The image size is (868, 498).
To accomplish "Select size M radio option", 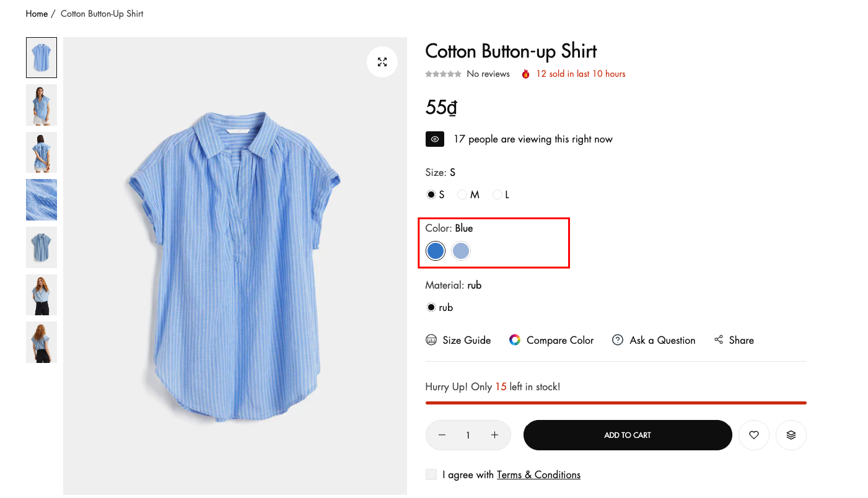I will [462, 194].
